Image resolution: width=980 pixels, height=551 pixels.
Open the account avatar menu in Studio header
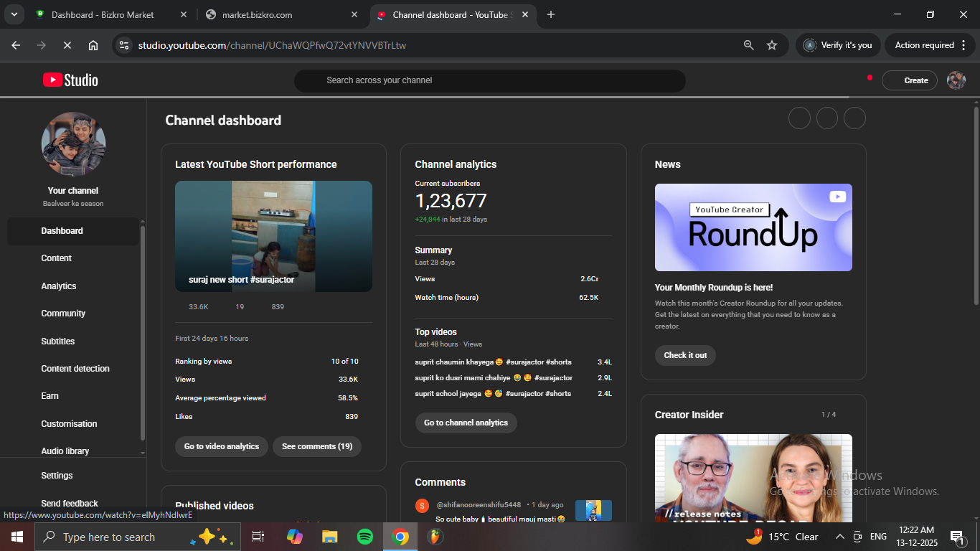coord(956,80)
